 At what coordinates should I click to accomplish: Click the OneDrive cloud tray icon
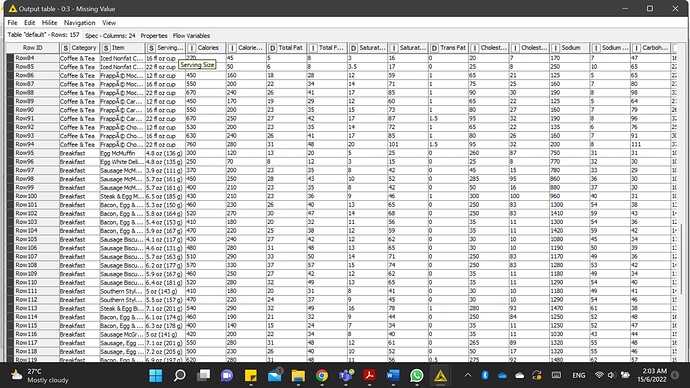pyautogui.click(x=502, y=375)
